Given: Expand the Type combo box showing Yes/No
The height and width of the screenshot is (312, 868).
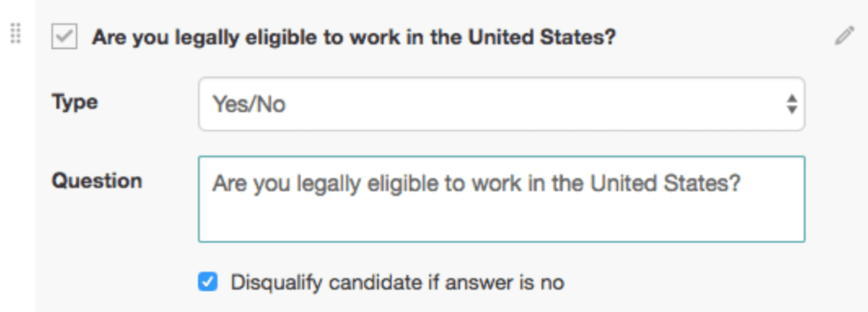Looking at the screenshot, I should pos(501,104).
